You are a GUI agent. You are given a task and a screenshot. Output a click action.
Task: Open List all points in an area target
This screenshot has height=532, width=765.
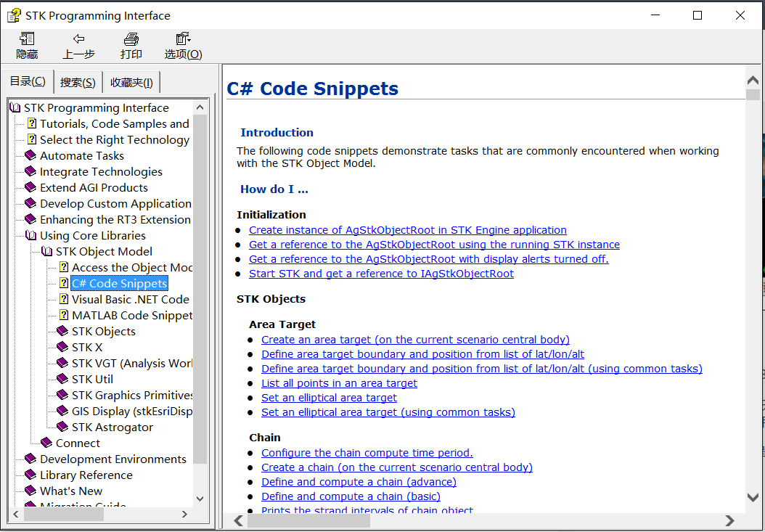point(339,383)
